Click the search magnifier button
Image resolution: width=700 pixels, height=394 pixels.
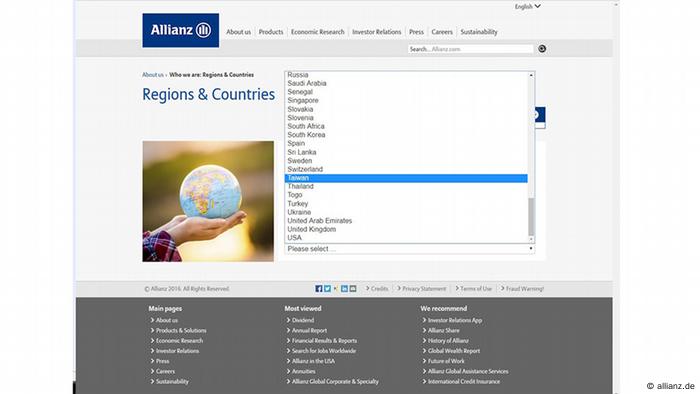[x=542, y=49]
